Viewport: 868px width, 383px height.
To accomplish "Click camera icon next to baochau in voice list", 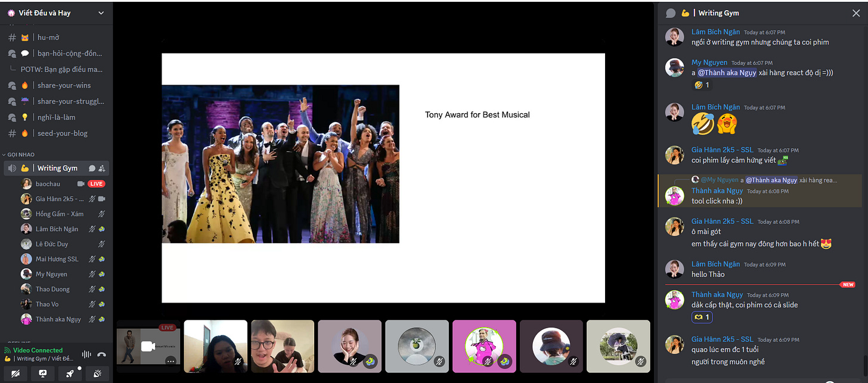I will click(81, 183).
